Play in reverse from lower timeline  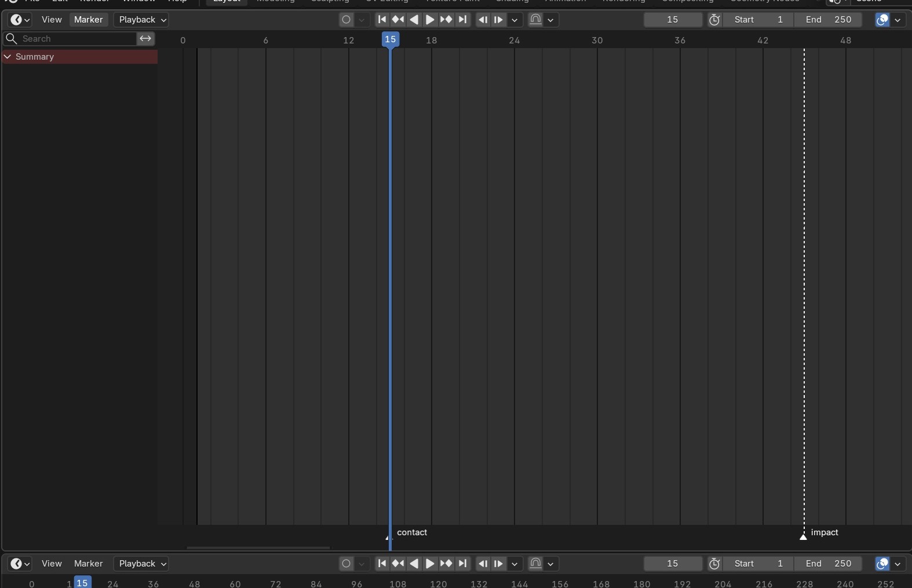click(x=414, y=564)
